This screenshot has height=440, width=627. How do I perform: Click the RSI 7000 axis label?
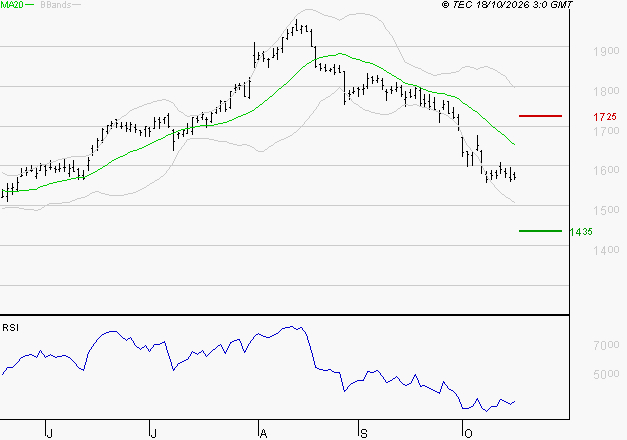click(606, 345)
